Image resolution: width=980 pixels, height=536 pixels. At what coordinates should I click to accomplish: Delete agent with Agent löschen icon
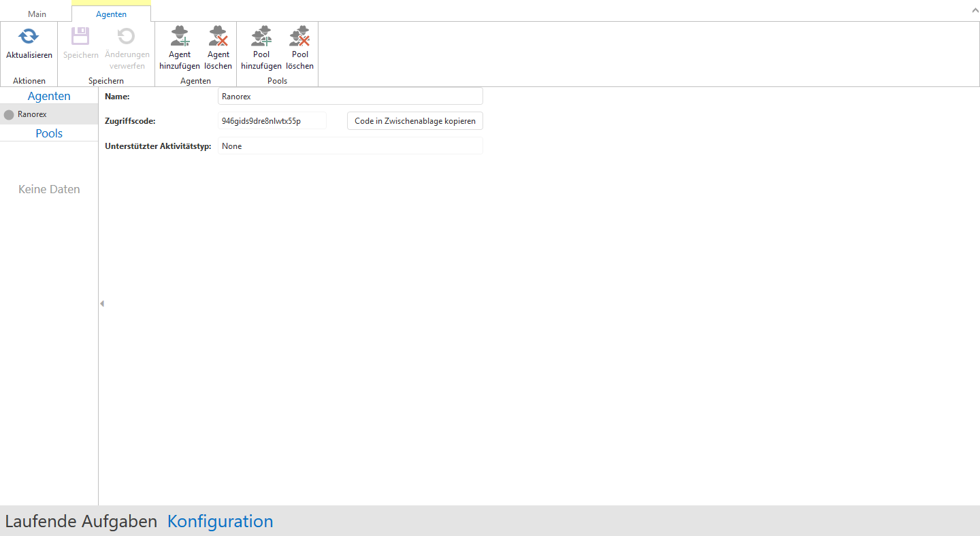(x=218, y=37)
